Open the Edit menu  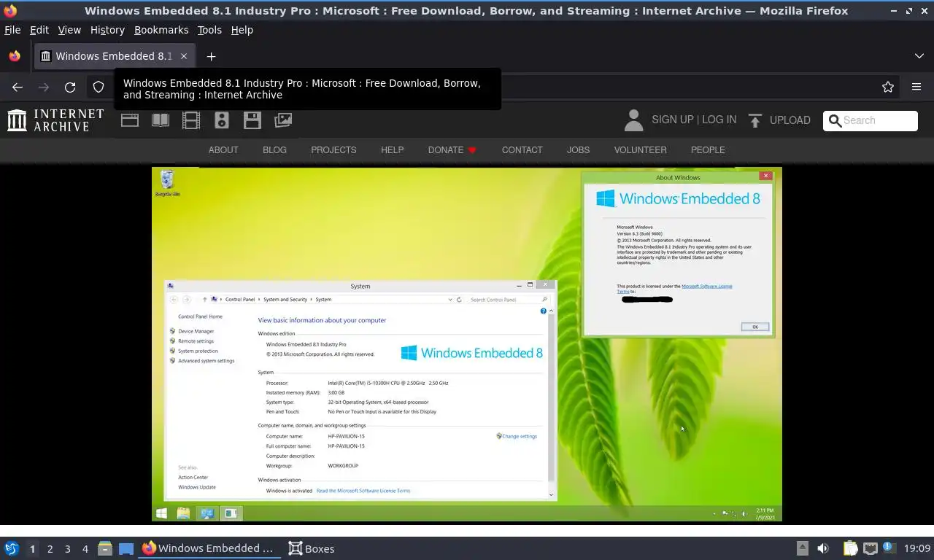tap(39, 30)
